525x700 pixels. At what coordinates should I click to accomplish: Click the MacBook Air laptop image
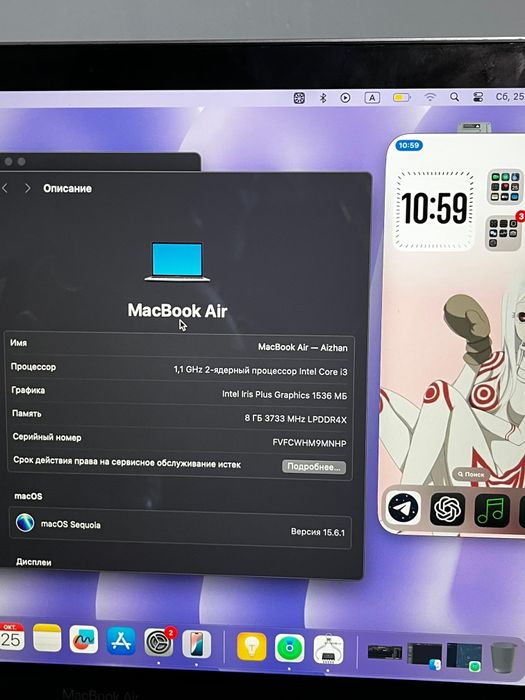pyautogui.click(x=177, y=262)
